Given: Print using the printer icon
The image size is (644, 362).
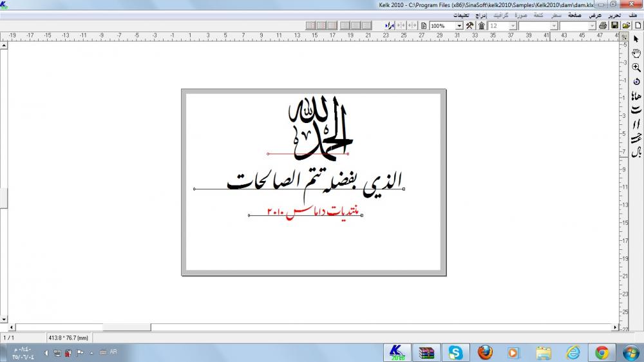Looking at the screenshot, I should [603, 25].
